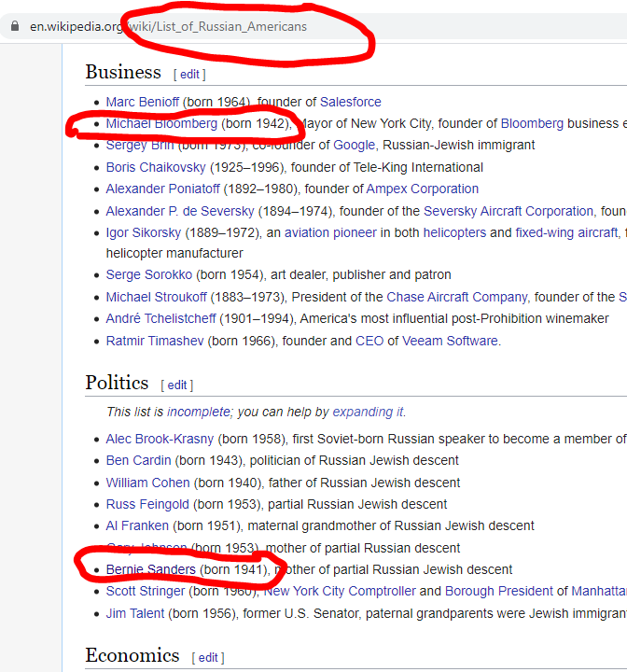Open Michael Bloomberg article
This screenshot has height=672, width=627.
pos(161,123)
